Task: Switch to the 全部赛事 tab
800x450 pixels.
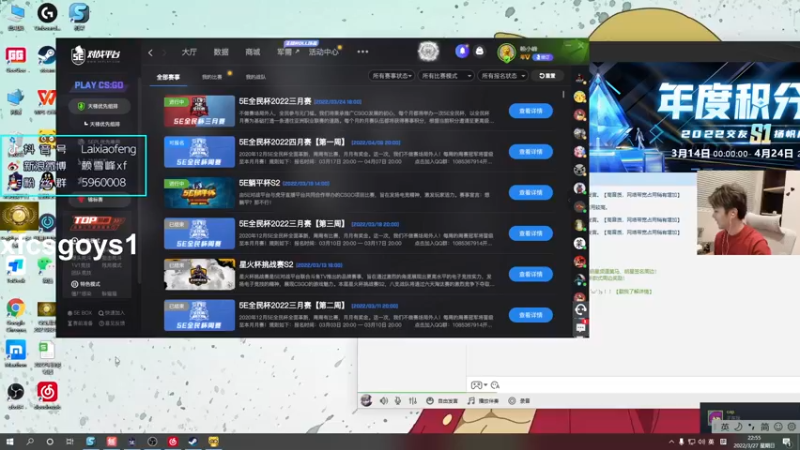Action: (x=168, y=77)
